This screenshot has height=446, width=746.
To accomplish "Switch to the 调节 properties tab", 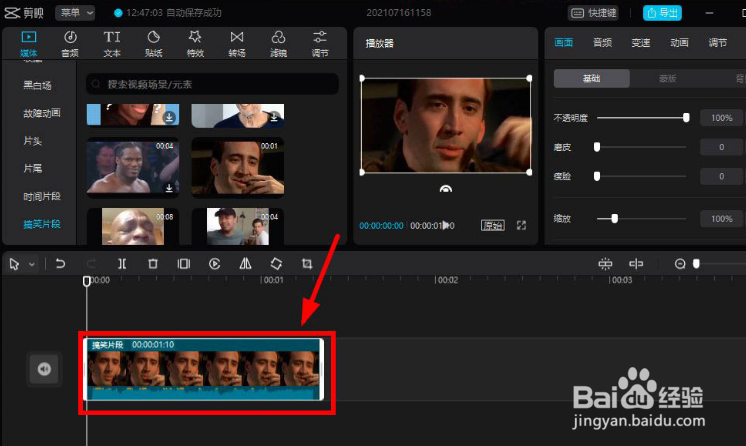I will tap(717, 42).
